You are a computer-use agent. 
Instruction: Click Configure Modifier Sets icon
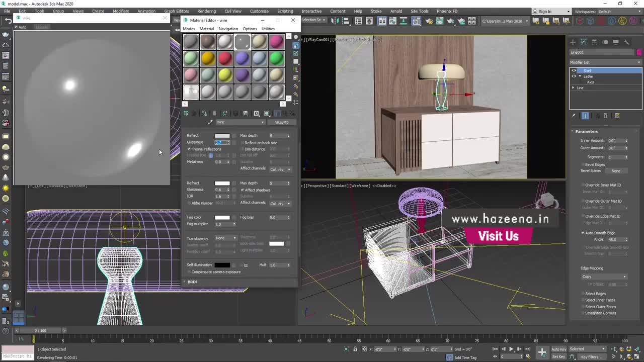(x=617, y=116)
